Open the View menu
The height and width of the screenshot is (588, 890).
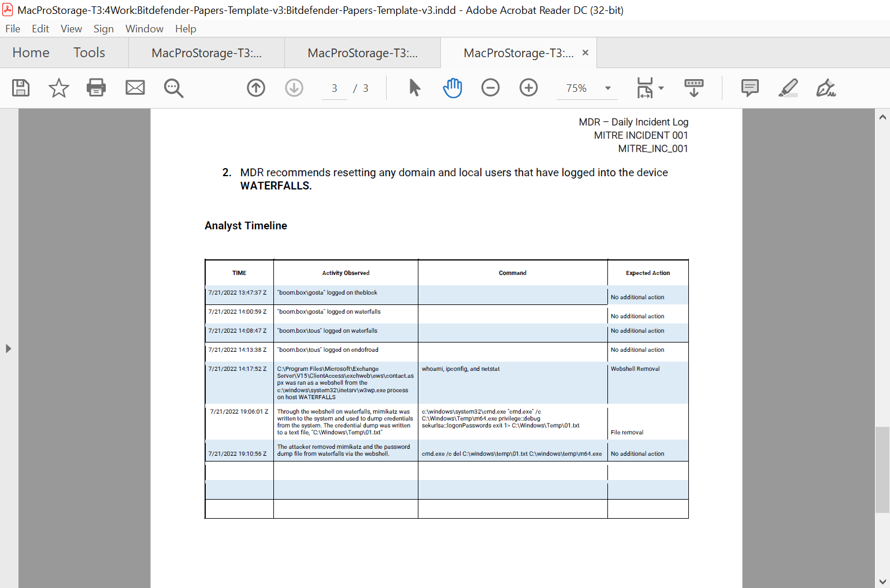pyautogui.click(x=71, y=29)
